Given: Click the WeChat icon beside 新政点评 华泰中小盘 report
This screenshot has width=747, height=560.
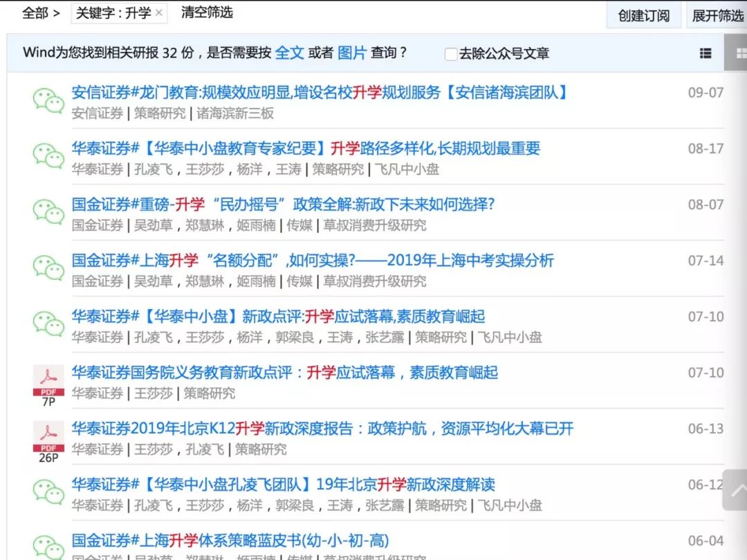Looking at the screenshot, I should point(48,324).
